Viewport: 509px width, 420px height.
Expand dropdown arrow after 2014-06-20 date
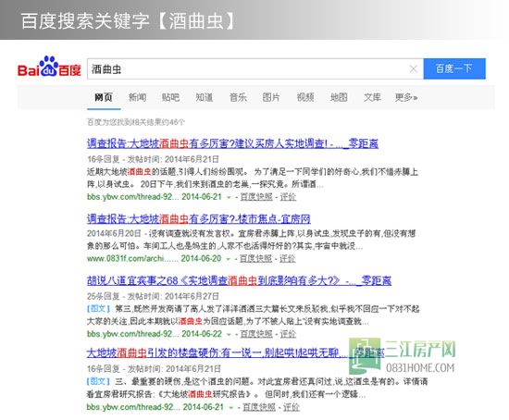tap(229, 259)
